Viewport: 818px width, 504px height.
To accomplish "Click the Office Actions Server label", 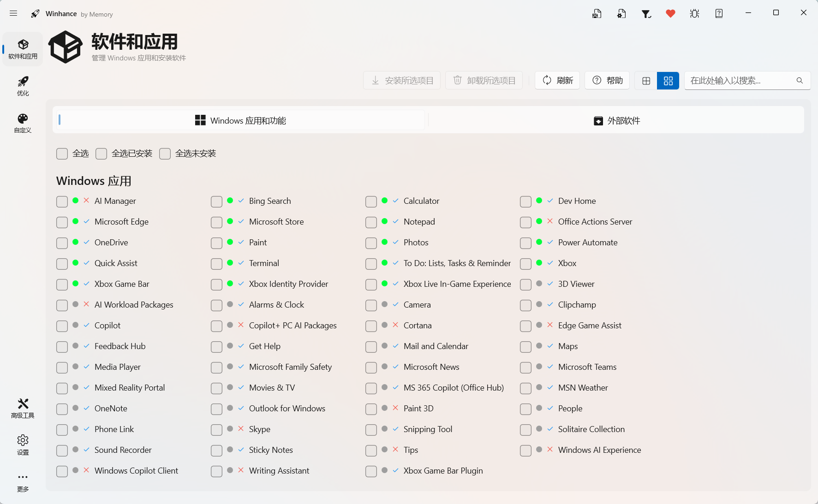I will click(595, 222).
